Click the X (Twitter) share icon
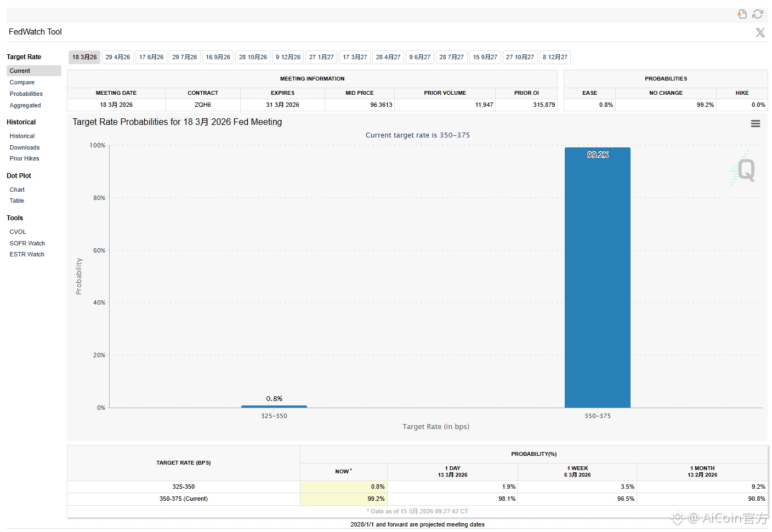The height and width of the screenshot is (532, 772). [x=760, y=33]
